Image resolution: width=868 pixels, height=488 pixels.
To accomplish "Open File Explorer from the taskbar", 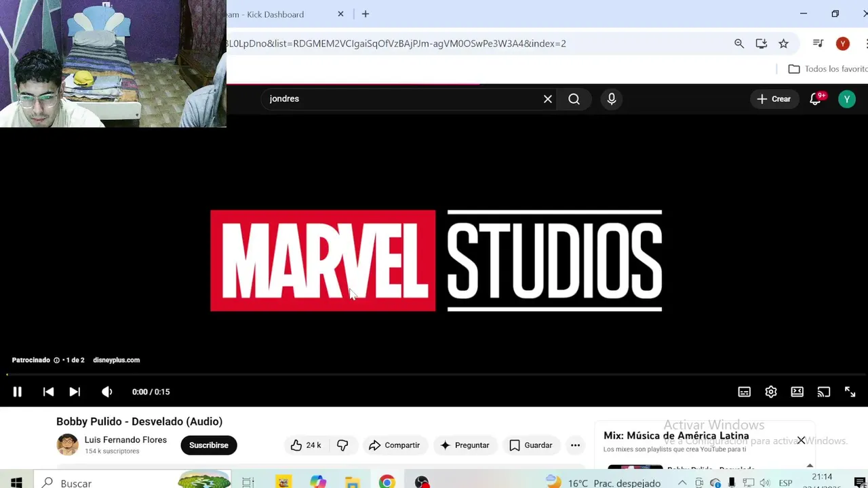I will [x=352, y=483].
